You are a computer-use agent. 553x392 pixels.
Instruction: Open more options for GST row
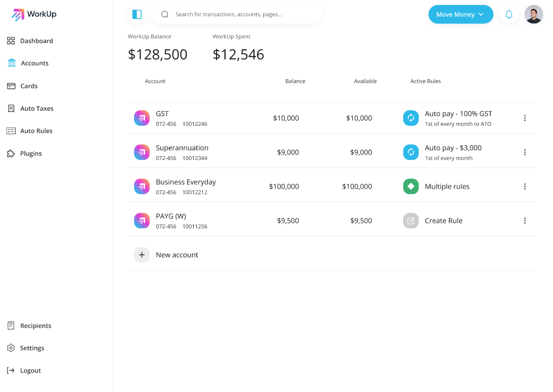point(525,118)
